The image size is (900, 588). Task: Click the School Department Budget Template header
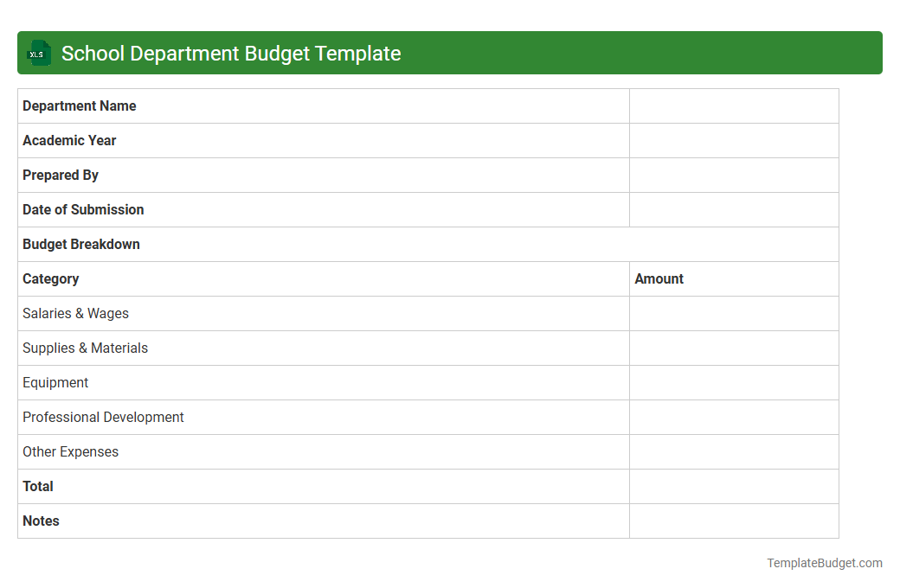[231, 53]
